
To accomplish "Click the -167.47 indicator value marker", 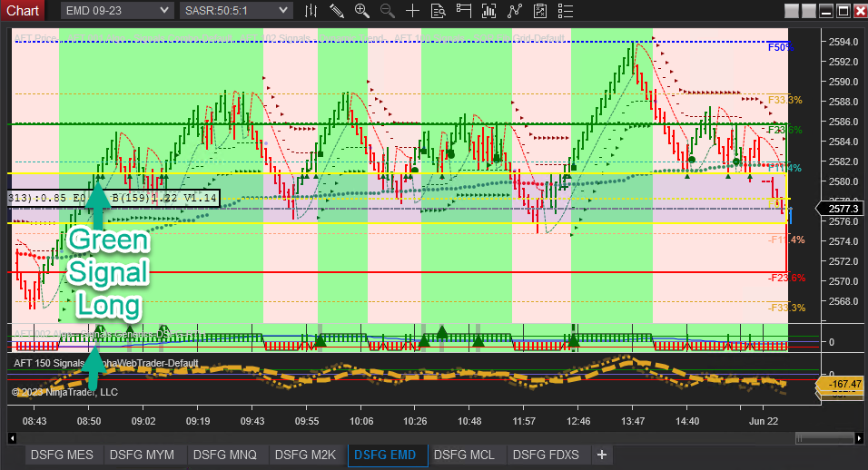I will tap(842, 384).
